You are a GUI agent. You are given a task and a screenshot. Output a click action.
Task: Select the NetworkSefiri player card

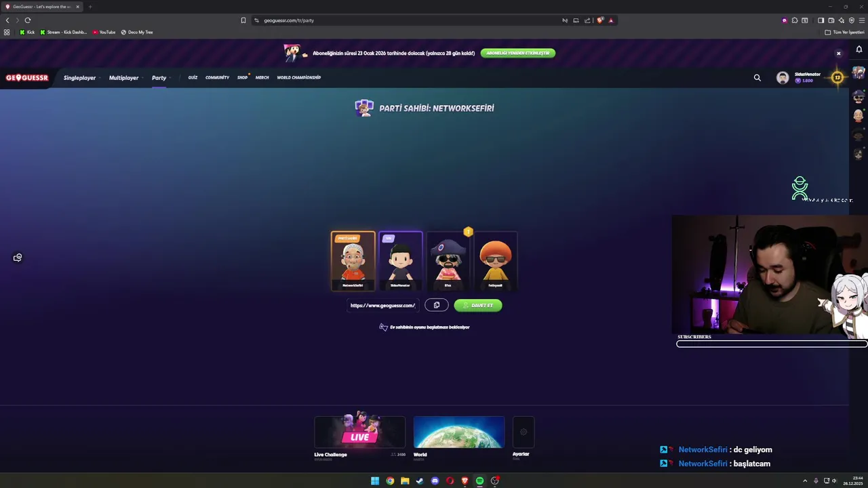pyautogui.click(x=353, y=261)
